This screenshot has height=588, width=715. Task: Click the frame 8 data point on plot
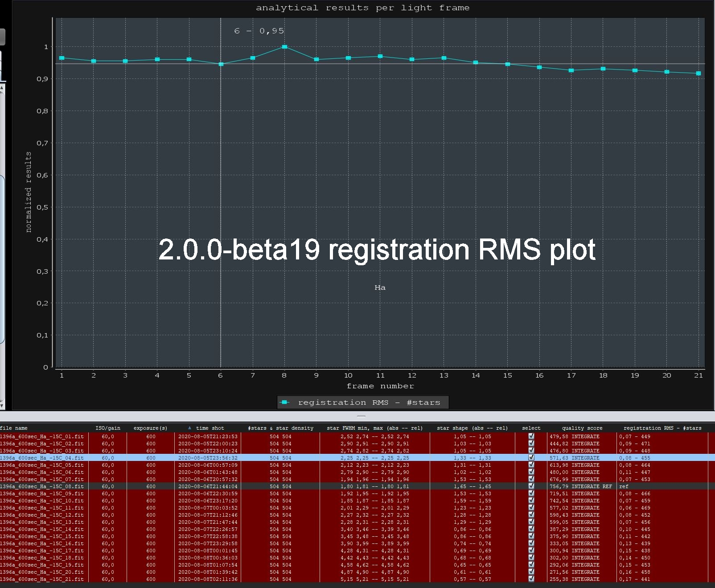tap(284, 47)
